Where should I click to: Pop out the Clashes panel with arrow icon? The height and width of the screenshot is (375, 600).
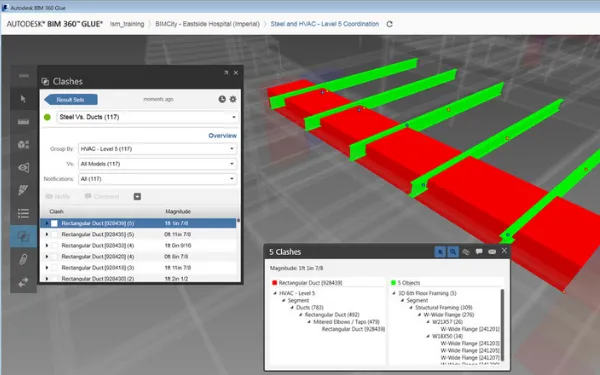coord(226,72)
